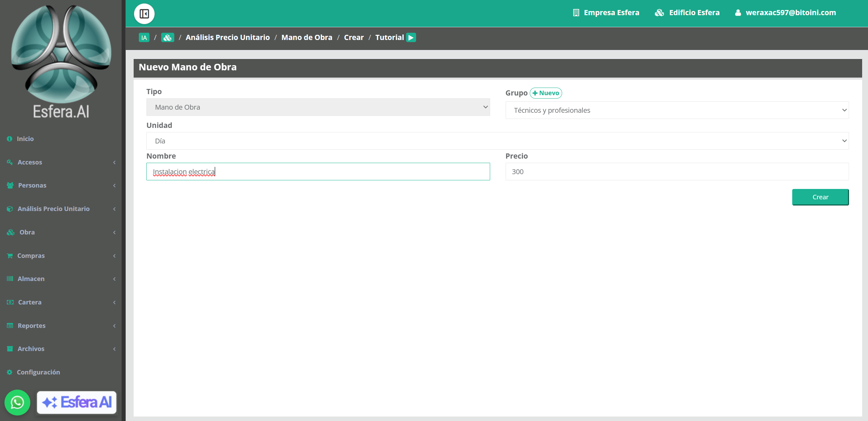Expand Análisis Precio Unitario sidebar menu
868x421 pixels.
click(61, 209)
